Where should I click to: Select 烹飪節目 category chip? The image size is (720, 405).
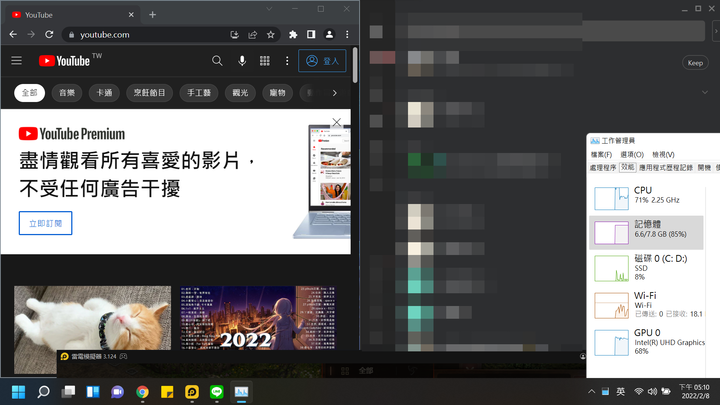click(149, 93)
